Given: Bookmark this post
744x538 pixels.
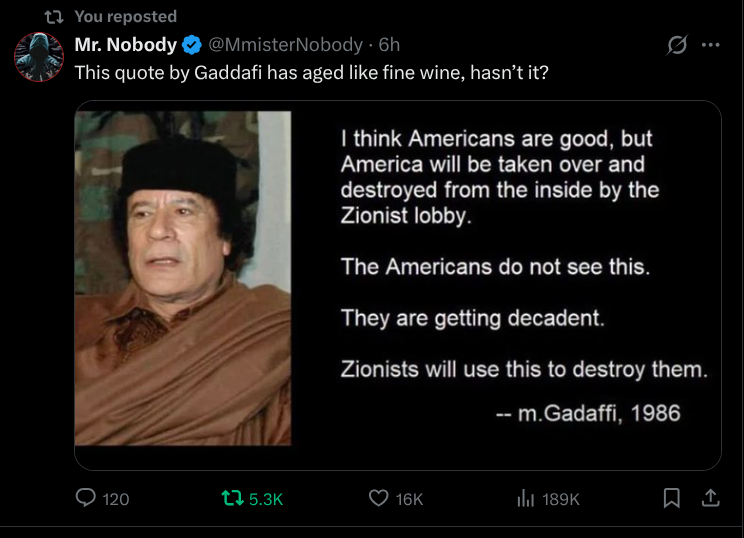Looking at the screenshot, I should click(672, 497).
